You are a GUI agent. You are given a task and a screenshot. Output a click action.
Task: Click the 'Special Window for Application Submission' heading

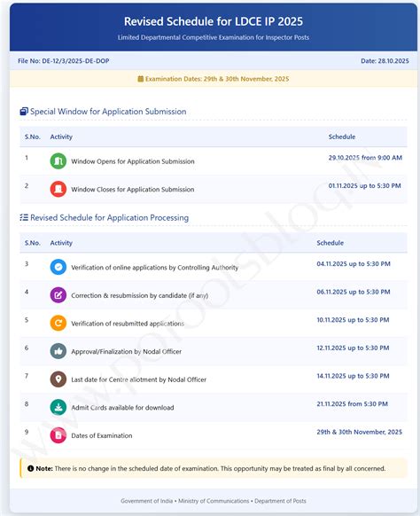[x=108, y=112]
